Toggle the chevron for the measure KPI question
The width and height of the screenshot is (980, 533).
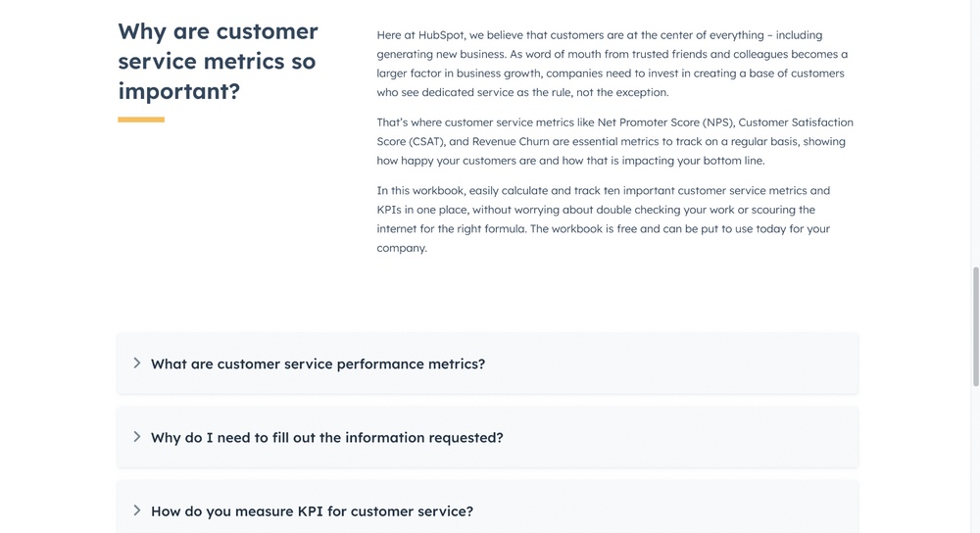click(137, 510)
